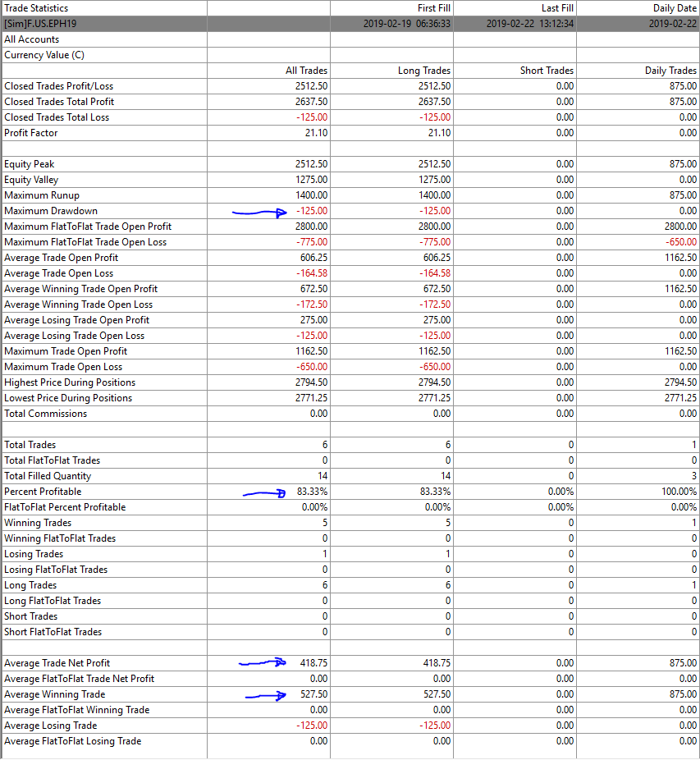Image resolution: width=700 pixels, height=760 pixels.
Task: Click Total Filled Quantity label
Action: [48, 476]
